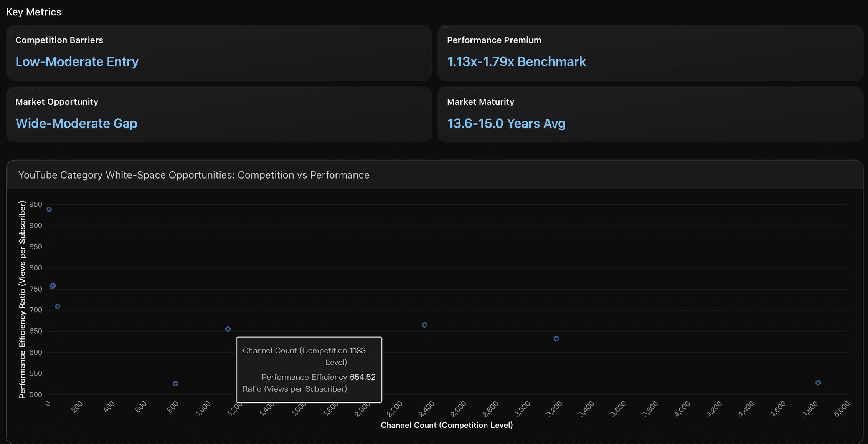Click the Low-Moderate Entry value link

pyautogui.click(x=77, y=61)
